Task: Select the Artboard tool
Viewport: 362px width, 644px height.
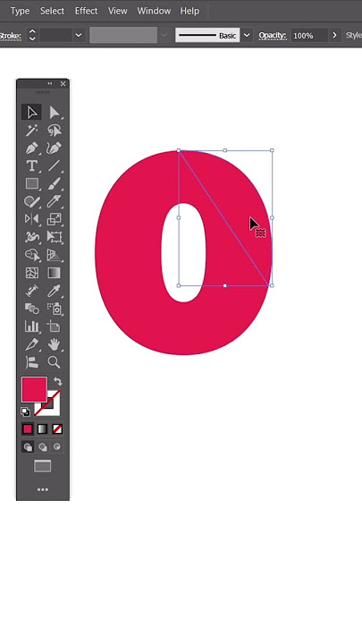Action: point(55,326)
